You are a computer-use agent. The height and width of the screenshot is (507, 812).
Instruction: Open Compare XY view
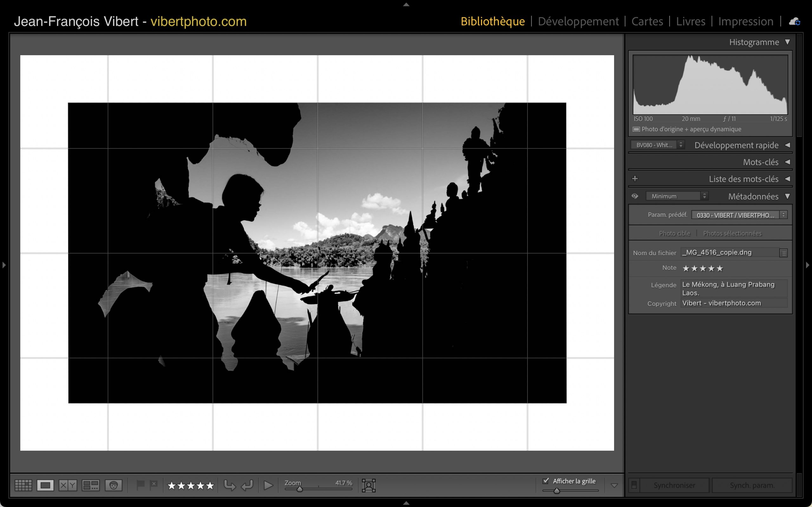[x=68, y=485]
